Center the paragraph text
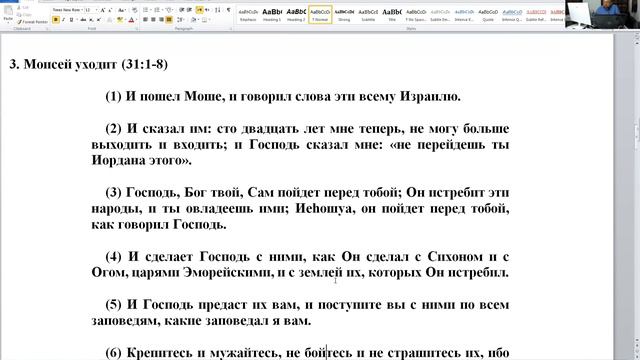 (153, 19)
